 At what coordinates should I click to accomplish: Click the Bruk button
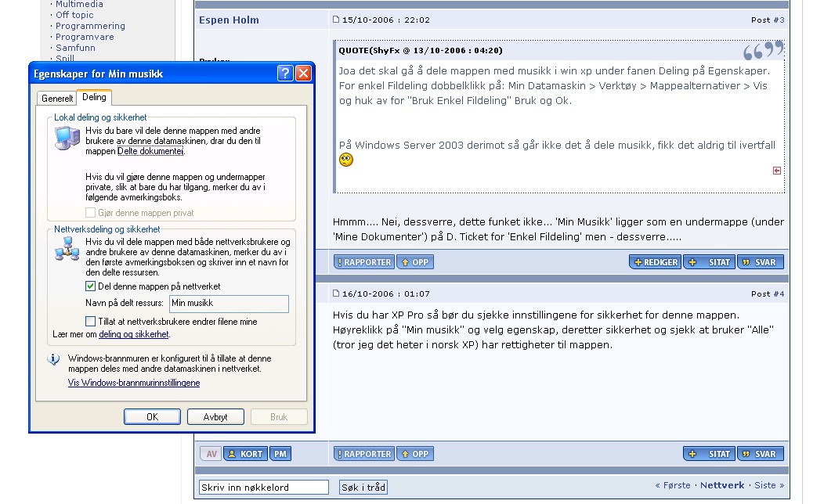click(x=279, y=417)
